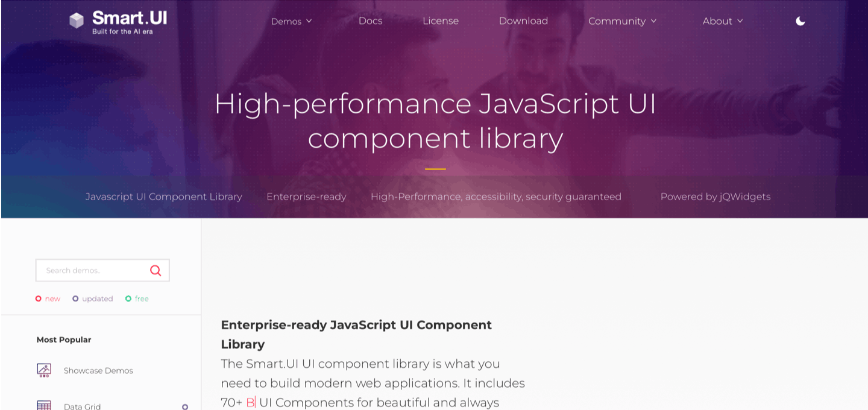Open the License menu item
This screenshot has height=410, width=868.
(x=441, y=20)
